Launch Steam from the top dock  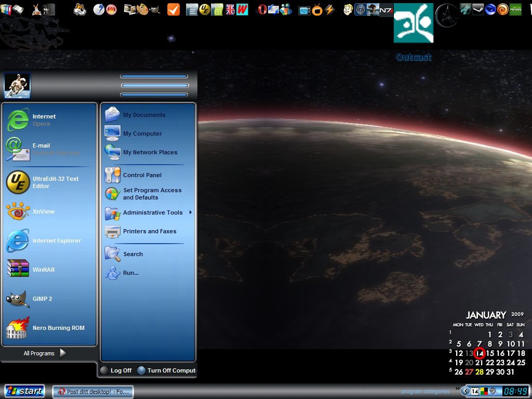coord(478,9)
